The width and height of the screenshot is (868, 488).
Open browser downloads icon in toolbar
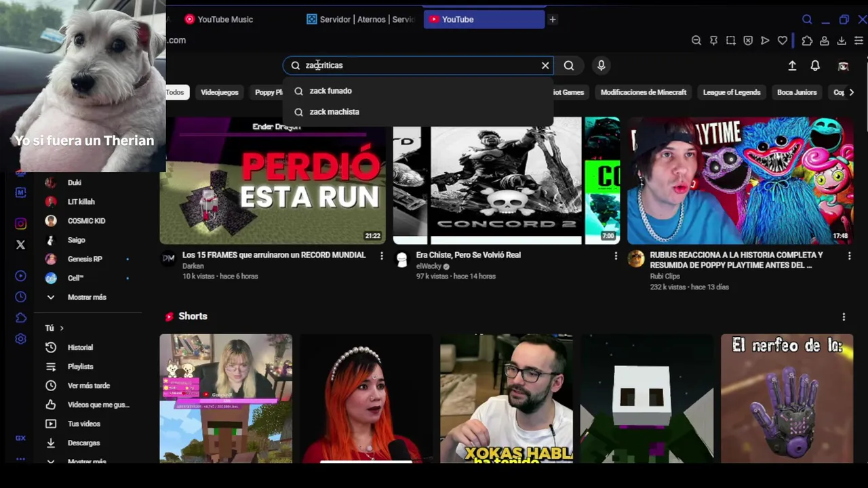(x=842, y=41)
